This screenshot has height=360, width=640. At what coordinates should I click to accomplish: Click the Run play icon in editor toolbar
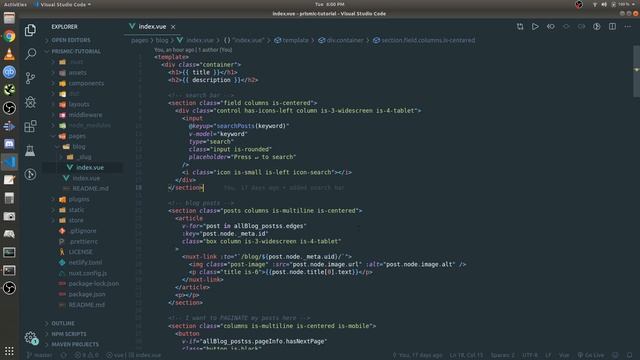535,27
